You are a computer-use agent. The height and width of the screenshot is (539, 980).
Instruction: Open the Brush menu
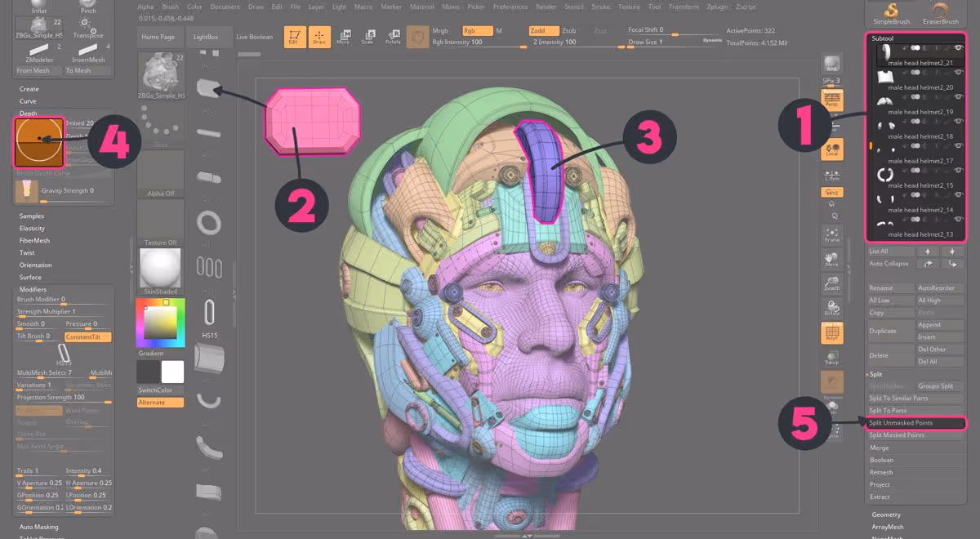170,7
